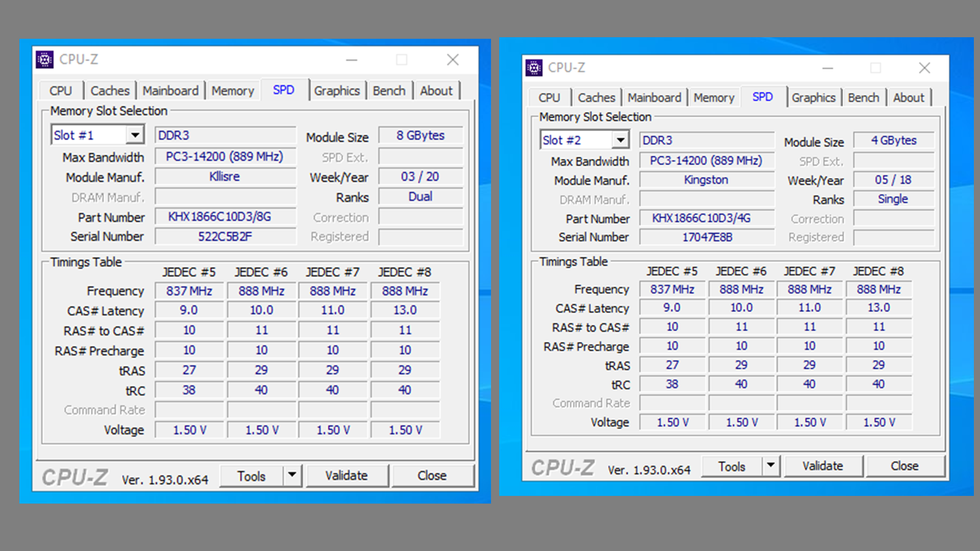The width and height of the screenshot is (980, 551).
Task: Click 13.0 CAS latency in left window
Action: tap(405, 310)
